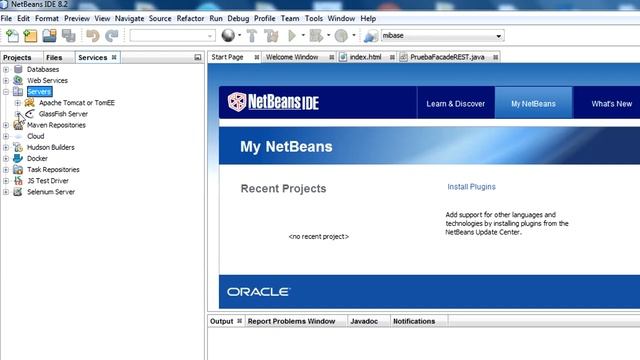Expand the Databases tree node
Viewport: 640px width, 360px height.
pyautogui.click(x=6, y=69)
